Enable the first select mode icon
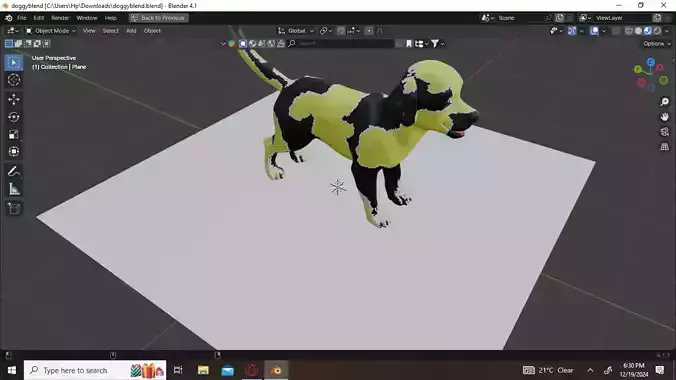 (x=9, y=44)
